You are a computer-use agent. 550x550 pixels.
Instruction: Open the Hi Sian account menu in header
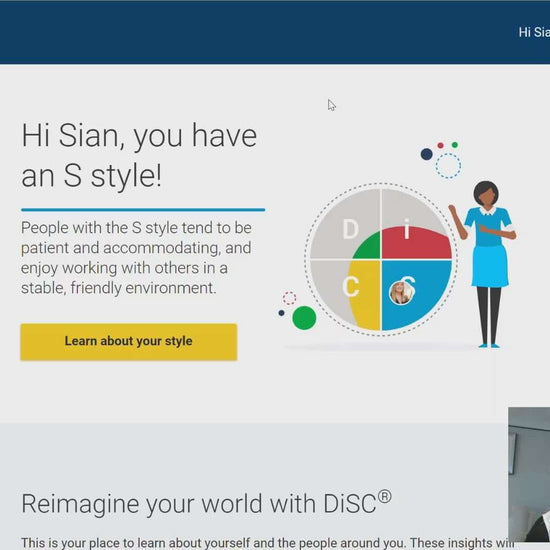pos(534,32)
